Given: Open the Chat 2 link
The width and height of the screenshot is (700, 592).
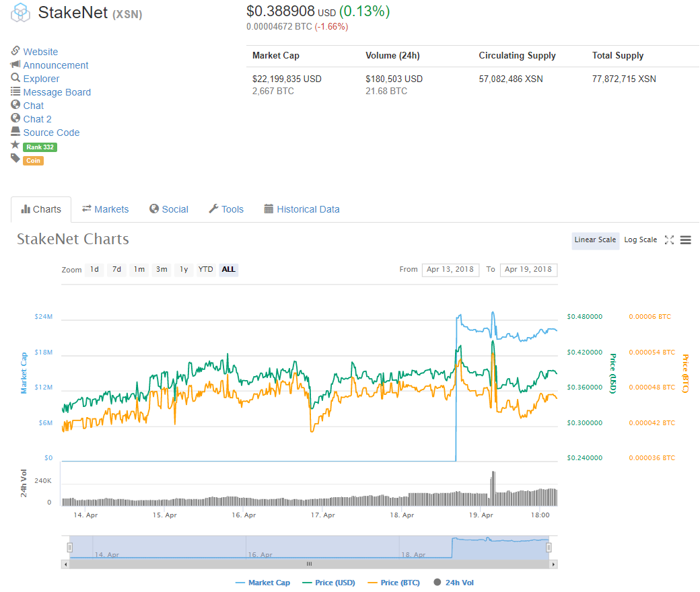Looking at the screenshot, I should point(38,119).
